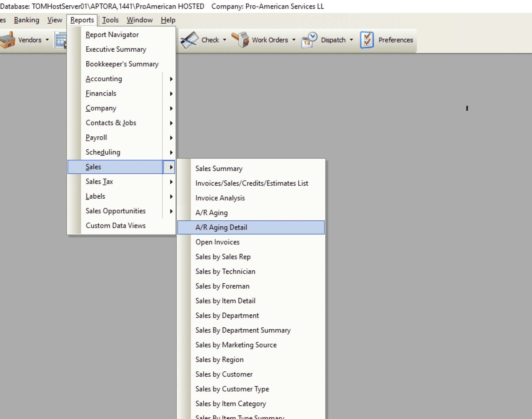Expand the Dispatch dropdown arrow
The width and height of the screenshot is (532, 419).
pos(351,40)
